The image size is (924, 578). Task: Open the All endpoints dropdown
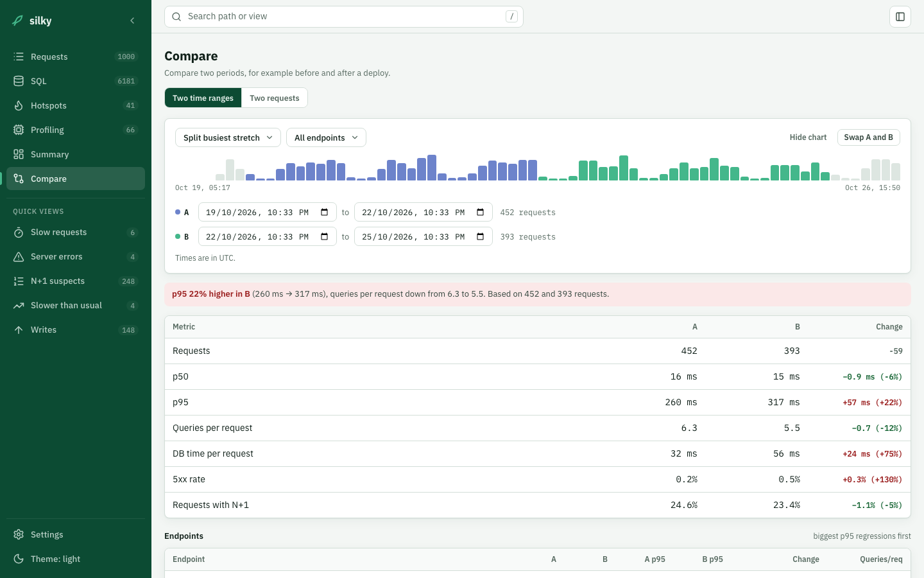(x=326, y=137)
